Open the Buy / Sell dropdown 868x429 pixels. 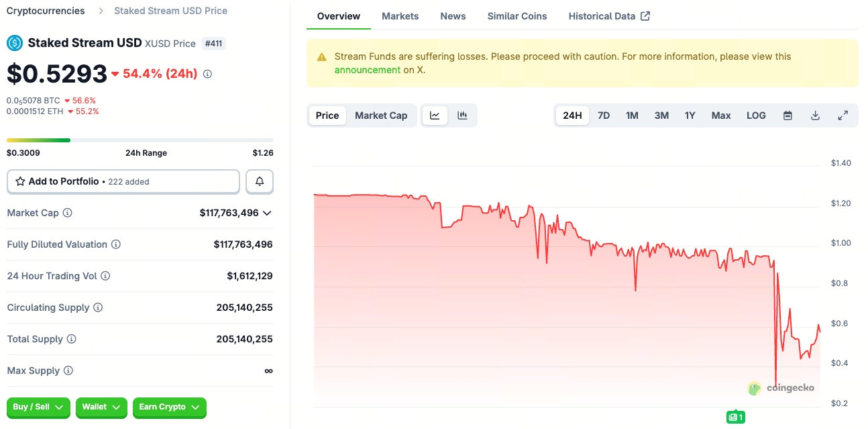[x=38, y=408]
